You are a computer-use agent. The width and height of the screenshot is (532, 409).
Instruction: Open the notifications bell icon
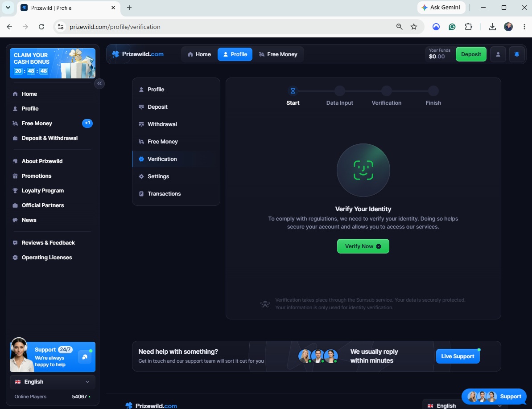(517, 54)
